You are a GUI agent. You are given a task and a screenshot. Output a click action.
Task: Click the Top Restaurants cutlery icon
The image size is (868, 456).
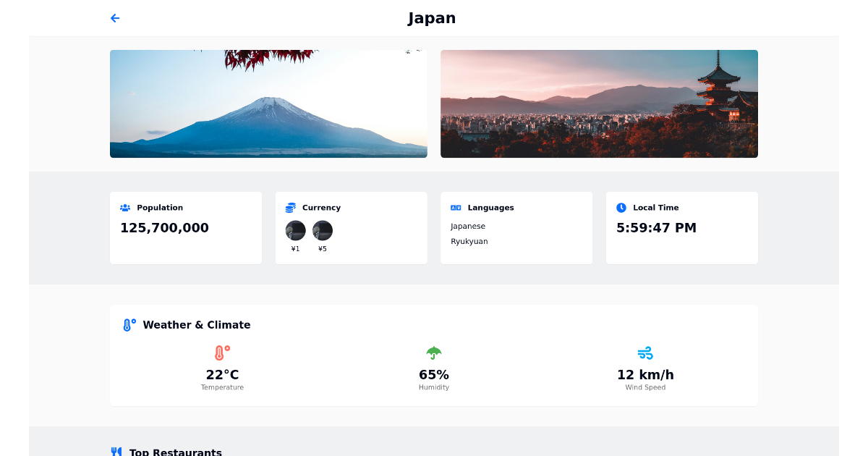pos(116,452)
